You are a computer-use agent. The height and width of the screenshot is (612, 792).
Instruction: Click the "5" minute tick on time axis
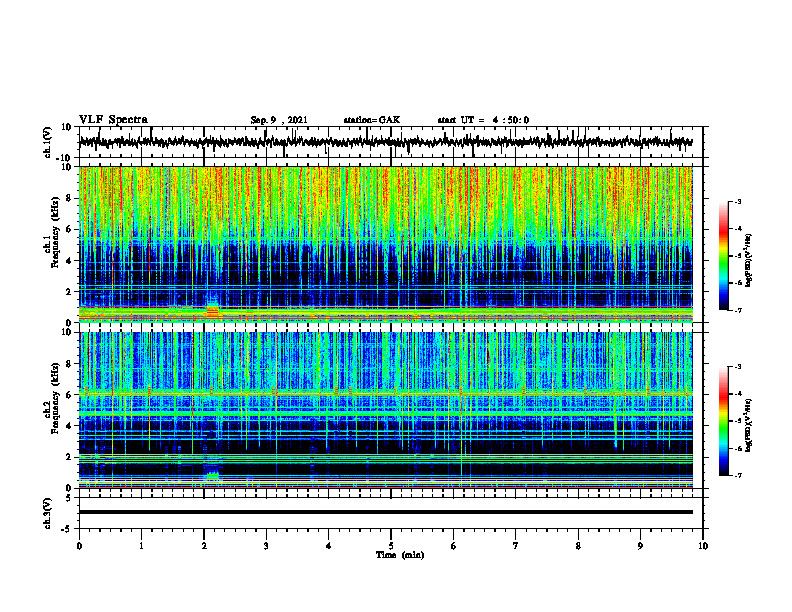click(x=391, y=546)
